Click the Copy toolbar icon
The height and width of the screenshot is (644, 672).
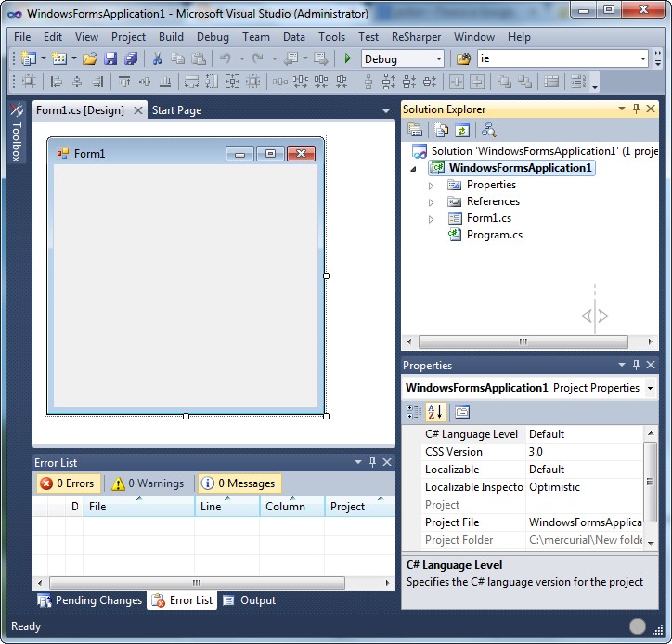[177, 58]
